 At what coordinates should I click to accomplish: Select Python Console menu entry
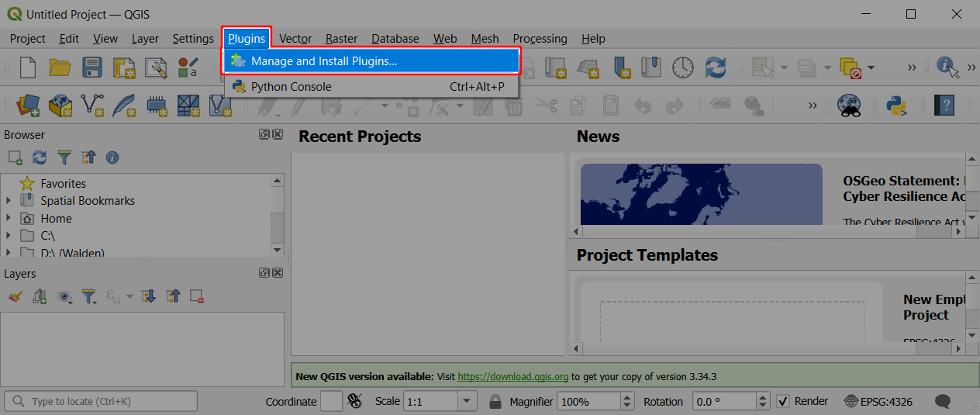[371, 87]
